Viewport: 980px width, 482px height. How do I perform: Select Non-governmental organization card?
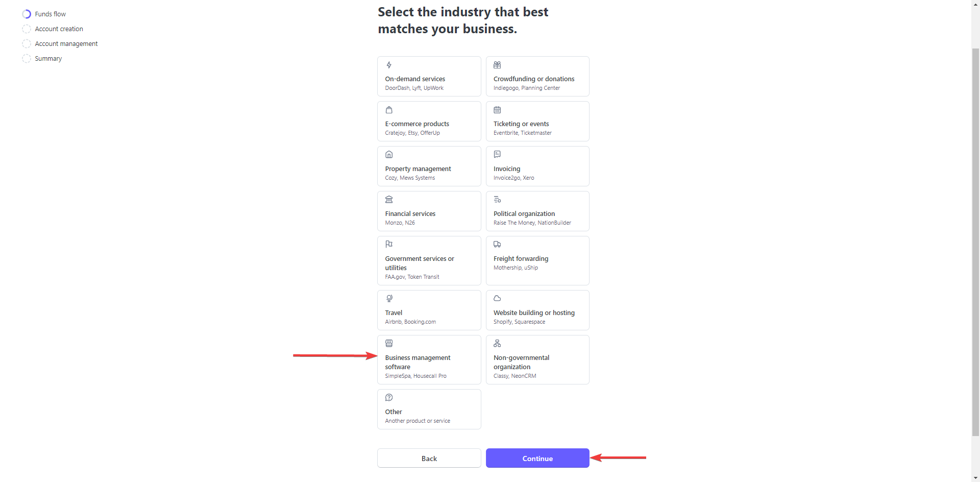click(537, 360)
